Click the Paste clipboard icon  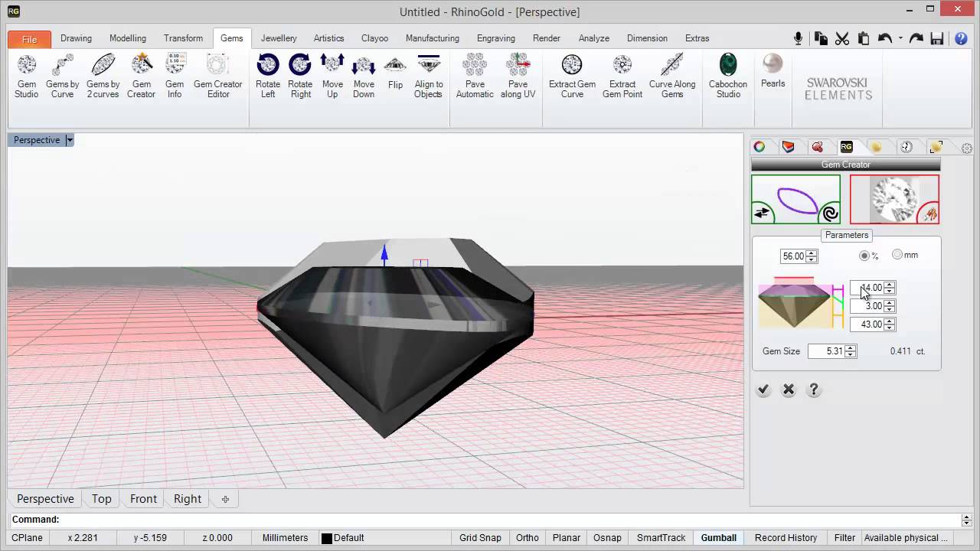[864, 38]
